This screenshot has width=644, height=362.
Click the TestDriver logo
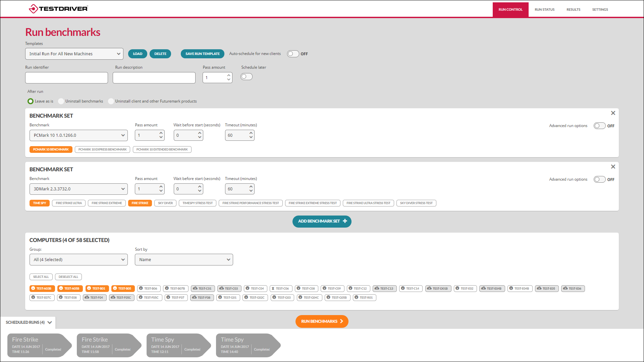[58, 9]
